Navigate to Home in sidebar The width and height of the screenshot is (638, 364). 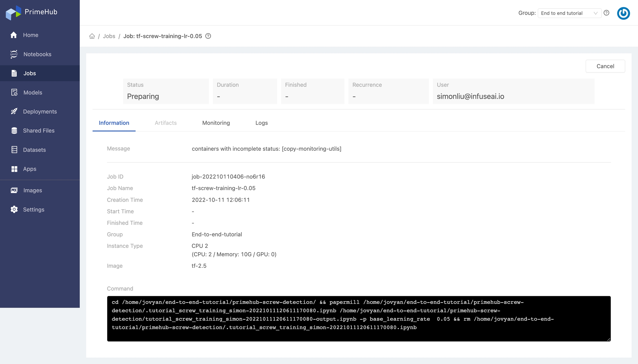31,35
